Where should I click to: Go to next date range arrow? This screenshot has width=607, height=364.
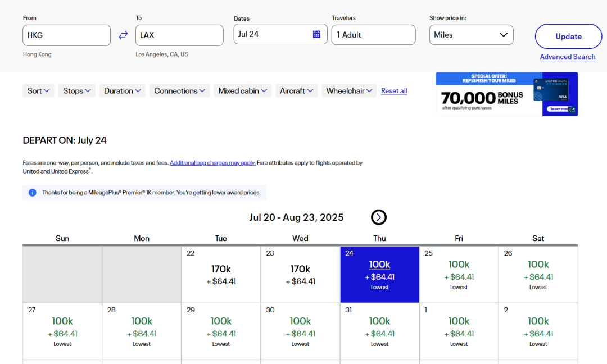[379, 217]
